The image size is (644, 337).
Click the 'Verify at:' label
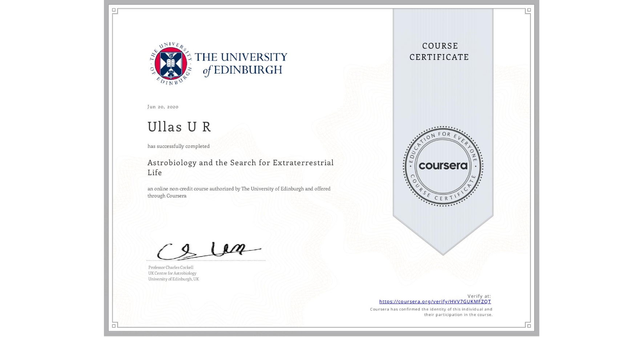pyautogui.click(x=479, y=296)
